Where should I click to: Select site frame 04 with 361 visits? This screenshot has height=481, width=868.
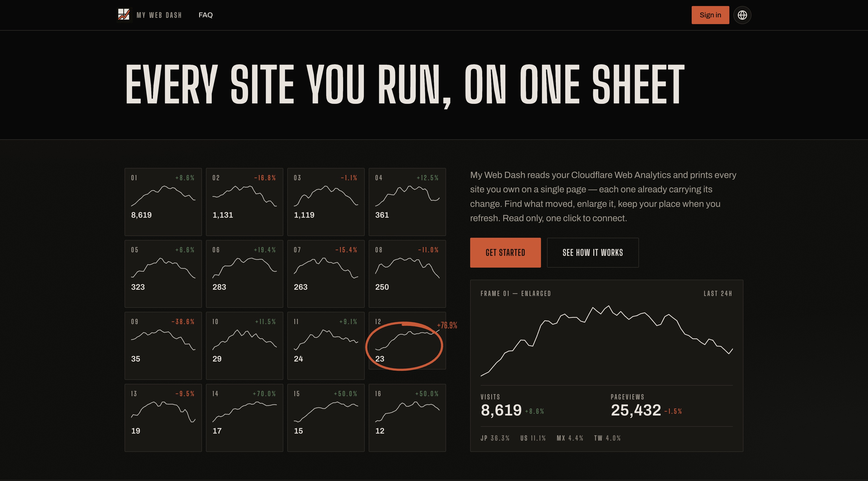pyautogui.click(x=407, y=202)
